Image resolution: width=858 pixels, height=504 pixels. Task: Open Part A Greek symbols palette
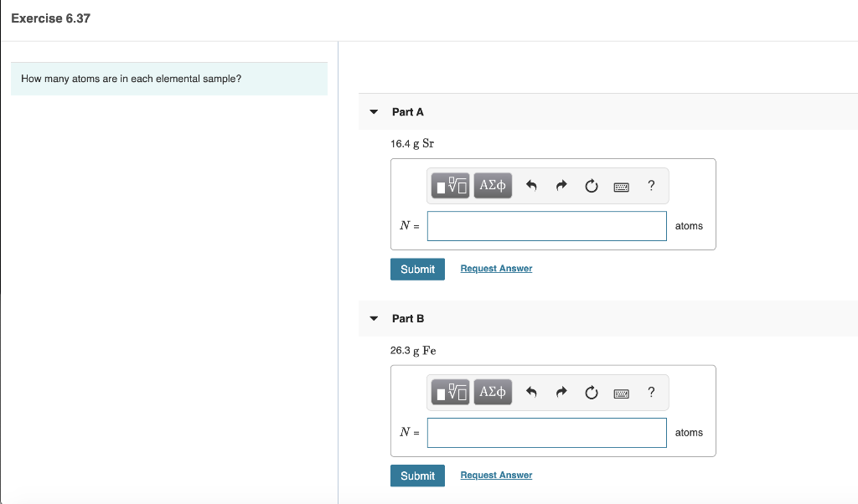point(493,185)
